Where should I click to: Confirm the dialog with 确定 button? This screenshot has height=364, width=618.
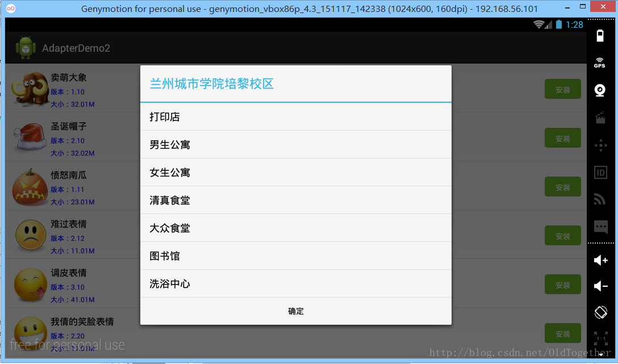pyautogui.click(x=295, y=311)
